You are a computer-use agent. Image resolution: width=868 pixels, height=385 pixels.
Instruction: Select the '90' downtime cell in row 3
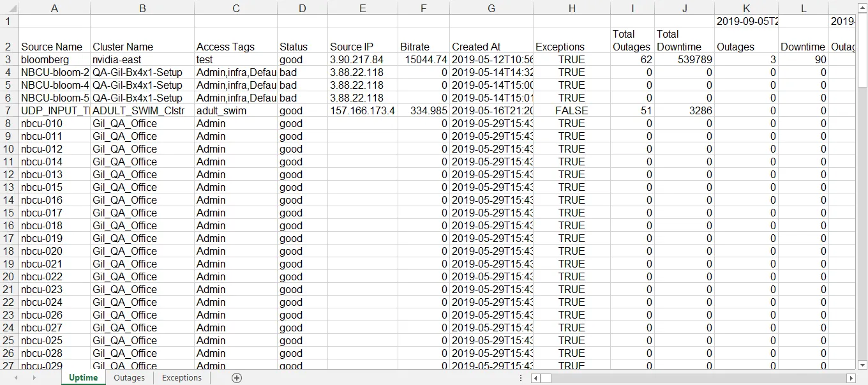[804, 59]
